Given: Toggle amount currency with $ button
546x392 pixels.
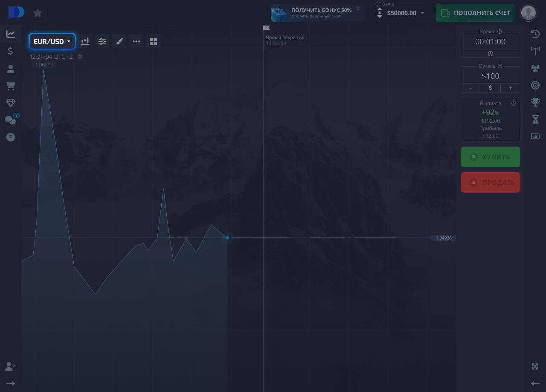Looking at the screenshot, I should tap(491, 88).
